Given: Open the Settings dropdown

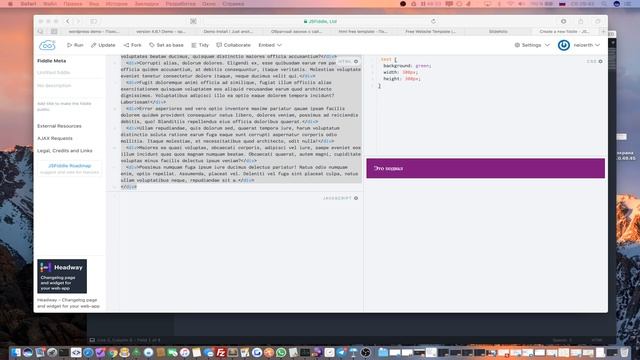Looking at the screenshot, I should [x=532, y=45].
